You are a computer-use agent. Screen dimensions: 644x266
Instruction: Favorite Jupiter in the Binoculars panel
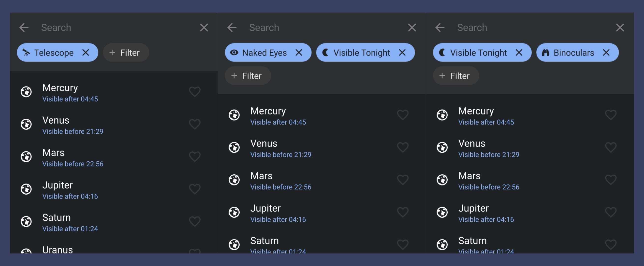tap(611, 212)
